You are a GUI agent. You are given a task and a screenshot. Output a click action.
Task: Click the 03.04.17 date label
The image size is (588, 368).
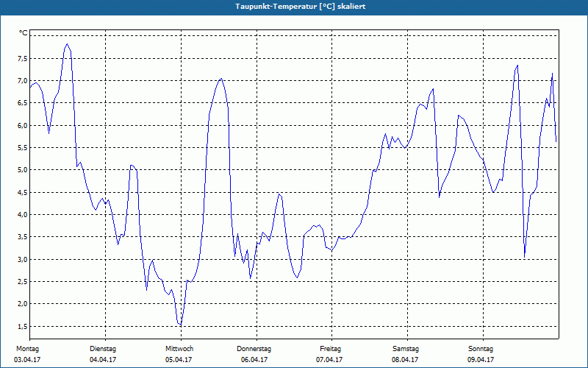27,360
